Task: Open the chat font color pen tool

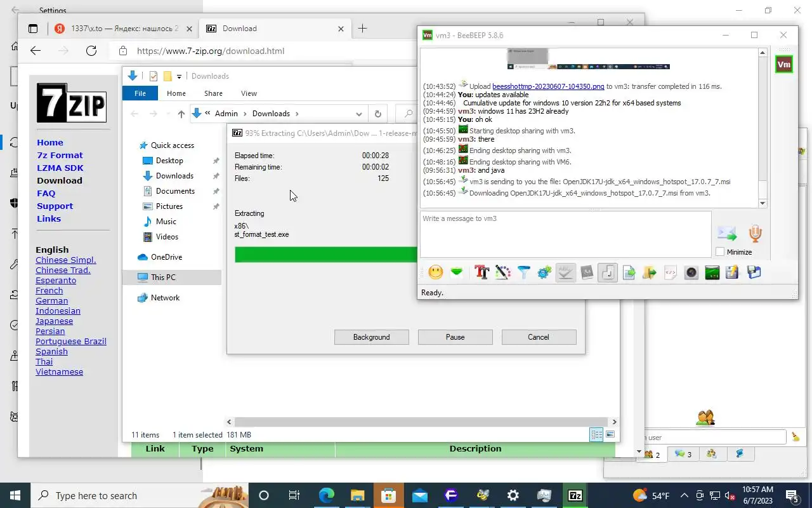Action: tap(502, 272)
